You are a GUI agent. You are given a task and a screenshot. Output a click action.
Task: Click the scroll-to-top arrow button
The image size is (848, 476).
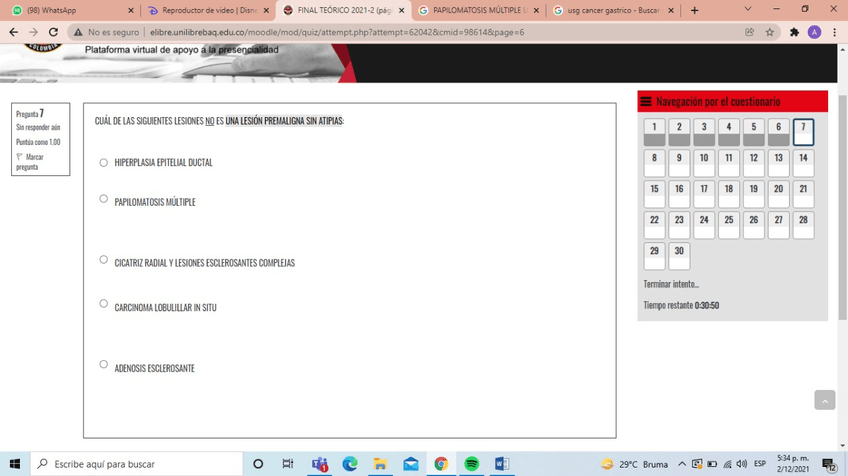(825, 400)
